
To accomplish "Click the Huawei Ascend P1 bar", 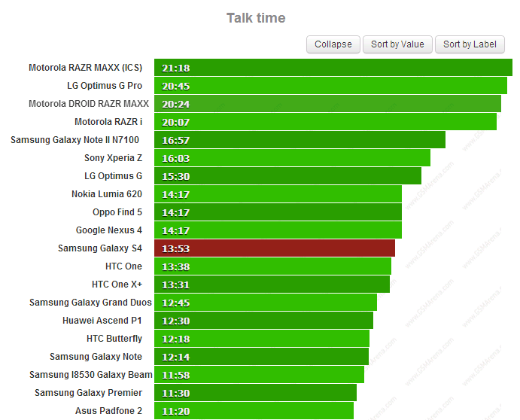I will pos(263,321).
